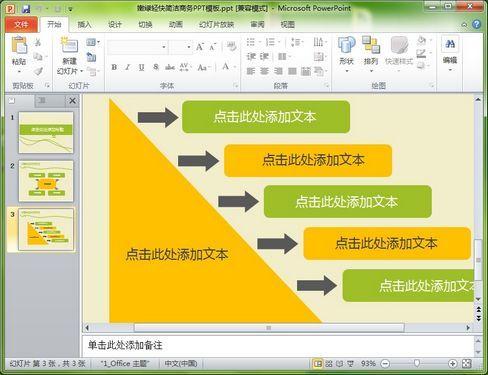Switch to the 动画 Animations tab
The width and height of the screenshot is (488, 375).
[176, 24]
